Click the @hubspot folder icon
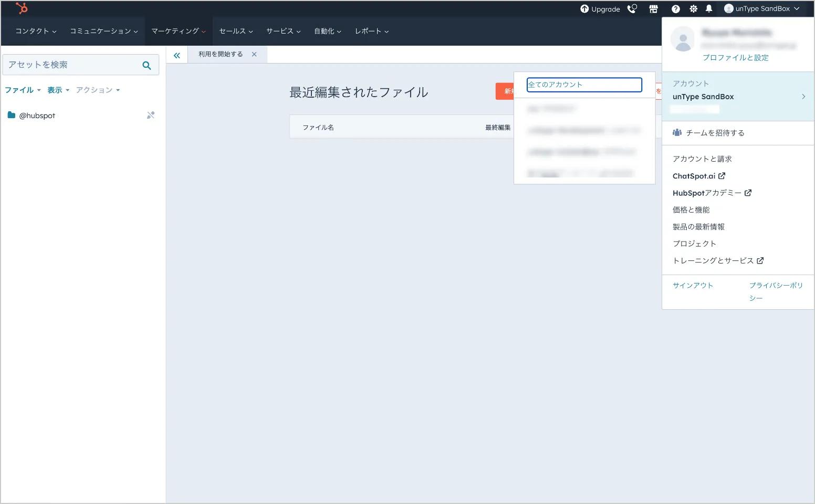815x504 pixels. (x=12, y=115)
